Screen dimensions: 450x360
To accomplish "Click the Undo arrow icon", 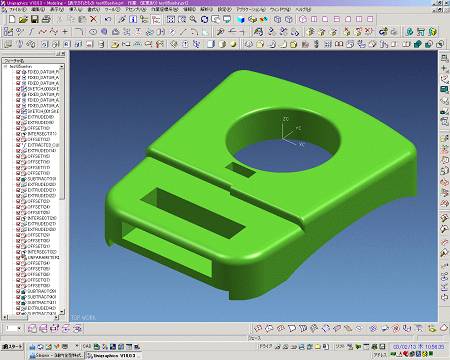I will (108, 19).
